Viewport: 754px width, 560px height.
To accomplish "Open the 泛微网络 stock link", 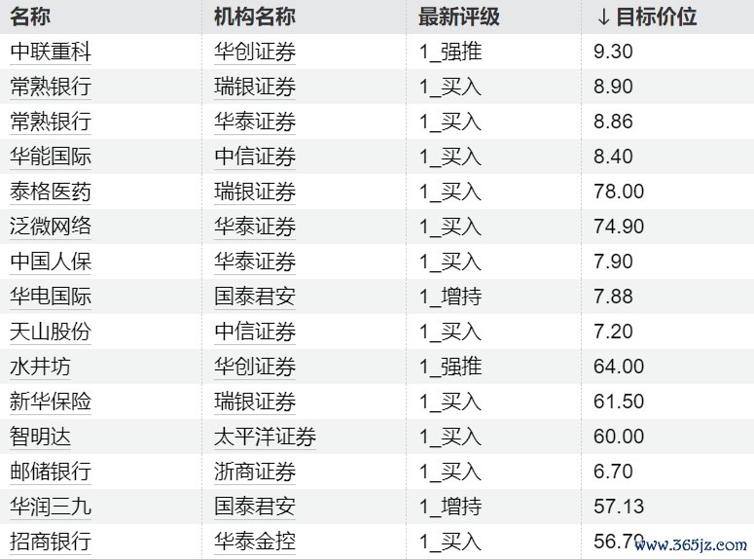I will click(x=51, y=227).
